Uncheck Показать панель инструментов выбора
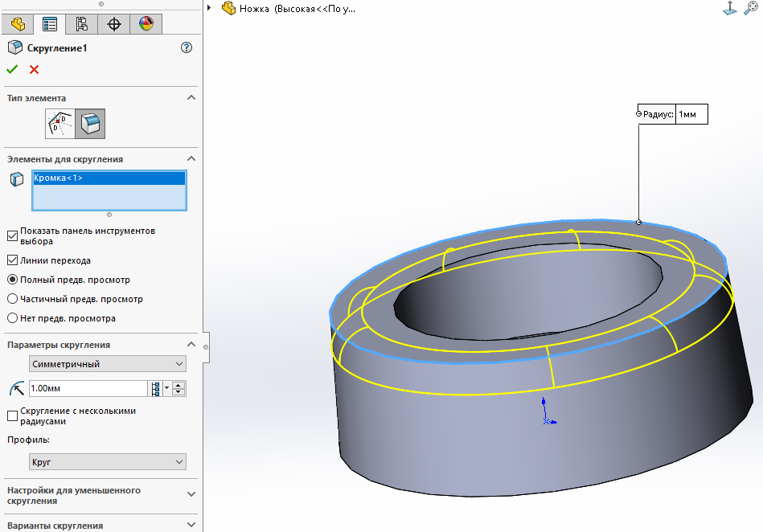763x532 pixels. (x=12, y=235)
